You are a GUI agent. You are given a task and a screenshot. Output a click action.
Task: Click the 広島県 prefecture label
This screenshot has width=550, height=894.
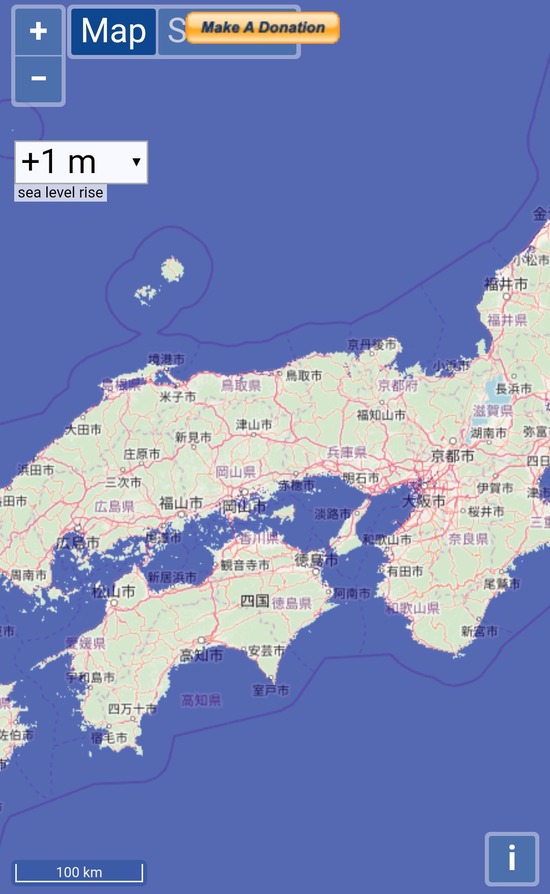pos(114,506)
